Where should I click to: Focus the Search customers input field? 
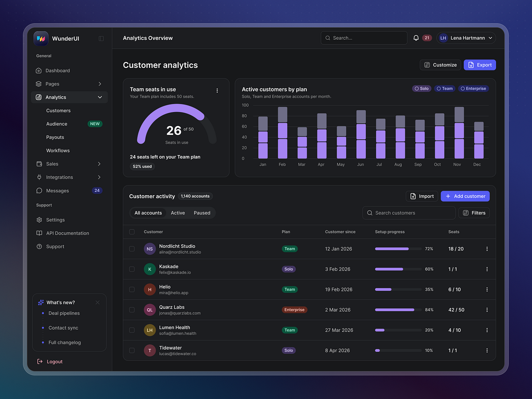coord(409,213)
